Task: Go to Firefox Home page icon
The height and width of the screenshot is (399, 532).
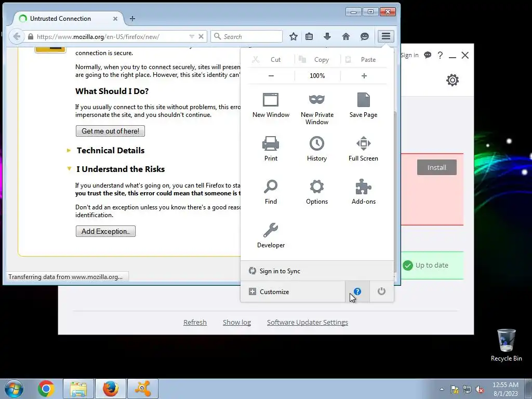Action: 345,37
